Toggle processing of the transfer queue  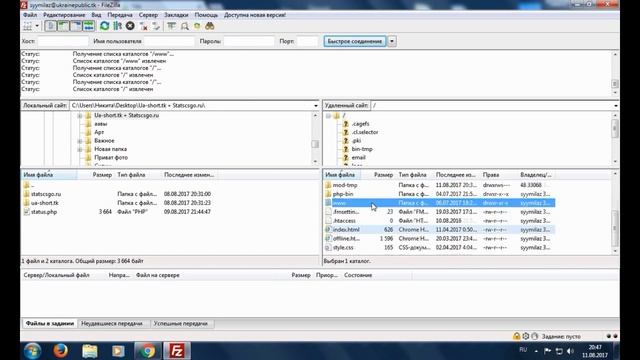pos(117,26)
